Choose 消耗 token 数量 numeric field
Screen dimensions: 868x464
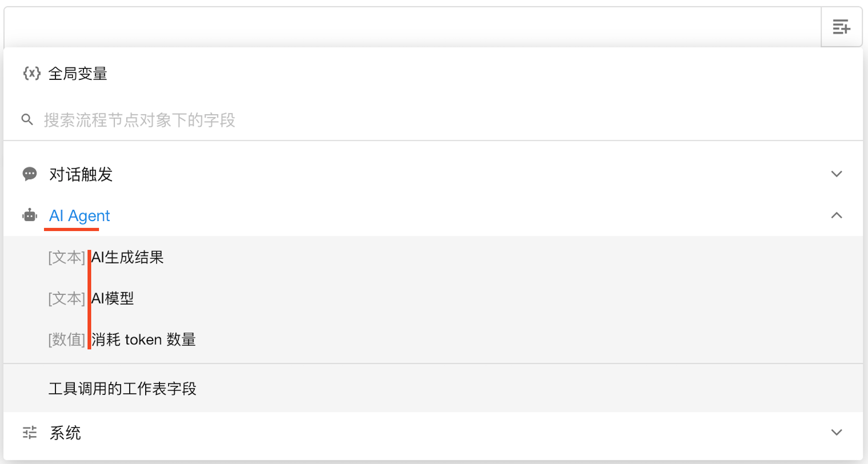click(x=143, y=340)
